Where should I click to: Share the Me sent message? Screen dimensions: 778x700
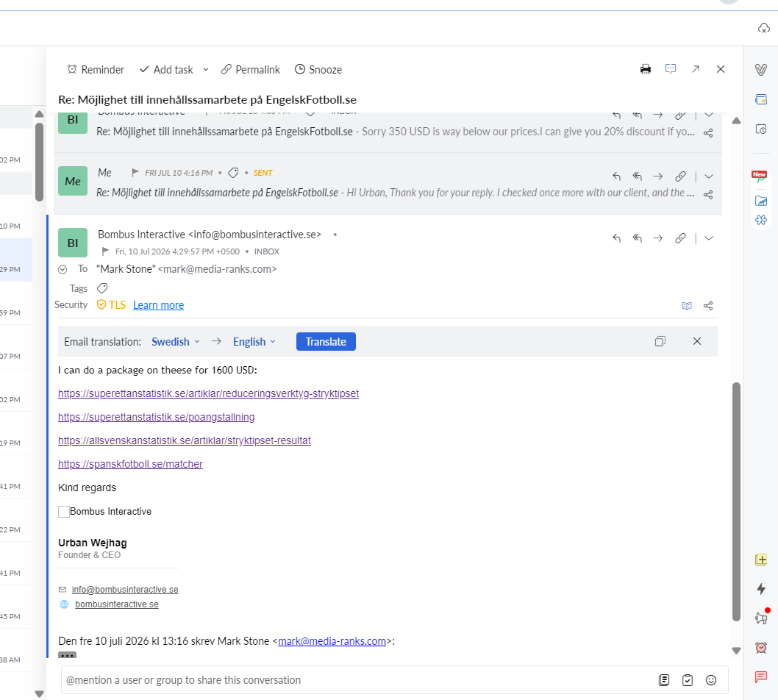point(708,194)
